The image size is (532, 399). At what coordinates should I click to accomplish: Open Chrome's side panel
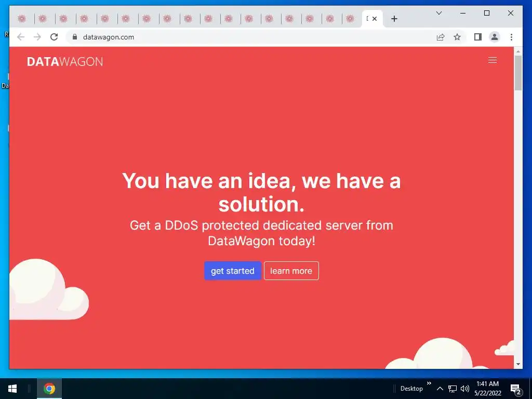pyautogui.click(x=478, y=37)
